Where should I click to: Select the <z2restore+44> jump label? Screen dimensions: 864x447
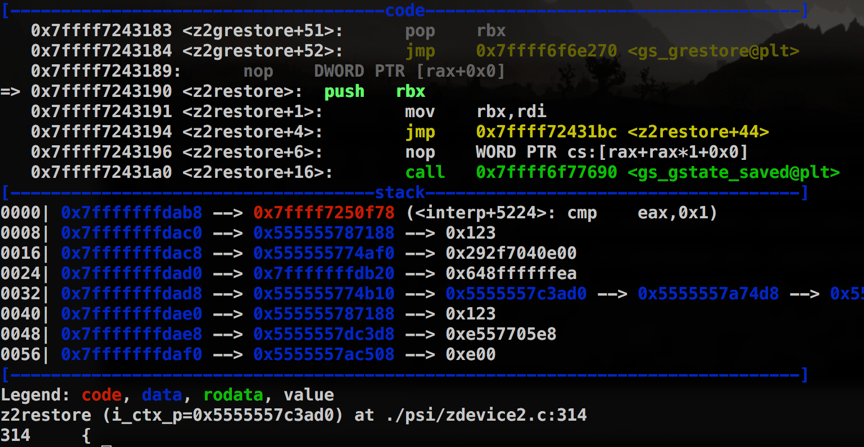click(x=698, y=133)
